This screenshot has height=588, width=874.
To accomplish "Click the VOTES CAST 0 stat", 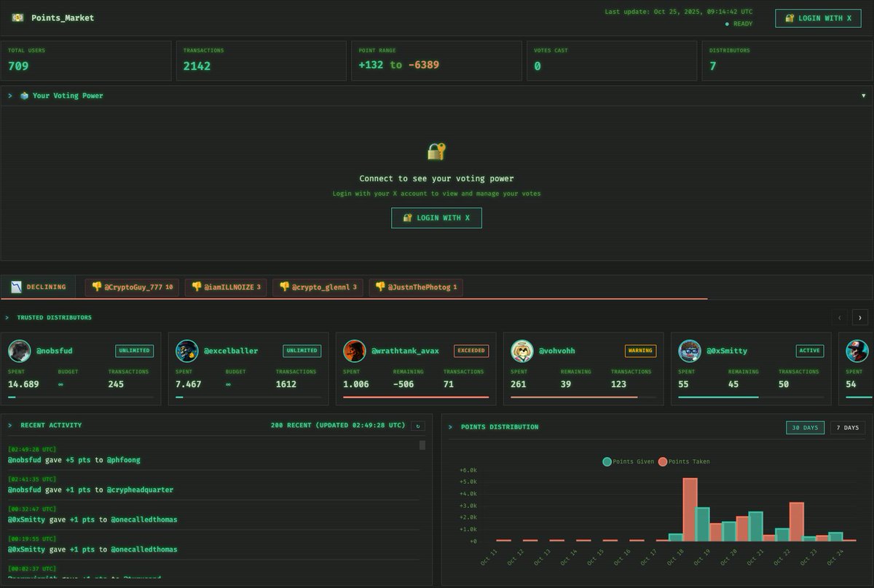I will 611,60.
